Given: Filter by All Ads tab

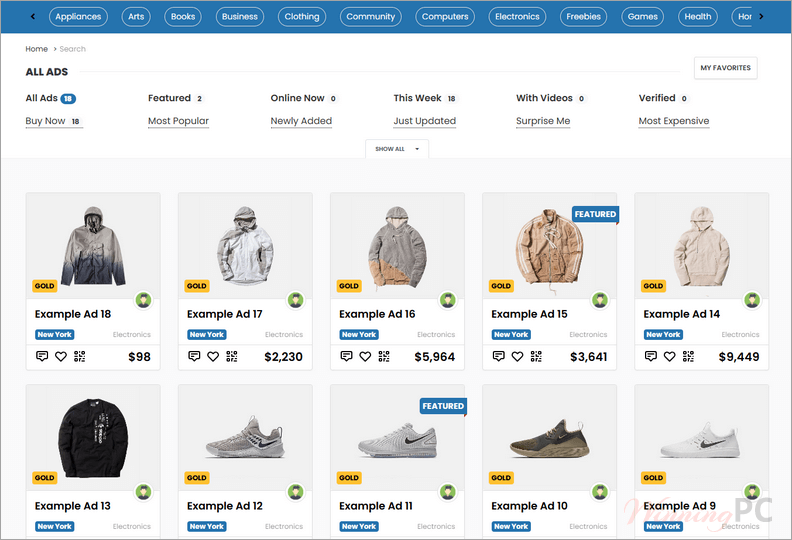Looking at the screenshot, I should click(x=51, y=98).
